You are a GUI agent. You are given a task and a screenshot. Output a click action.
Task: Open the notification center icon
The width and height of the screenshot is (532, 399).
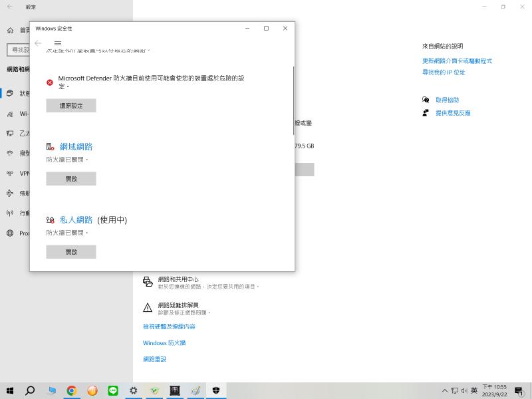pos(519,391)
